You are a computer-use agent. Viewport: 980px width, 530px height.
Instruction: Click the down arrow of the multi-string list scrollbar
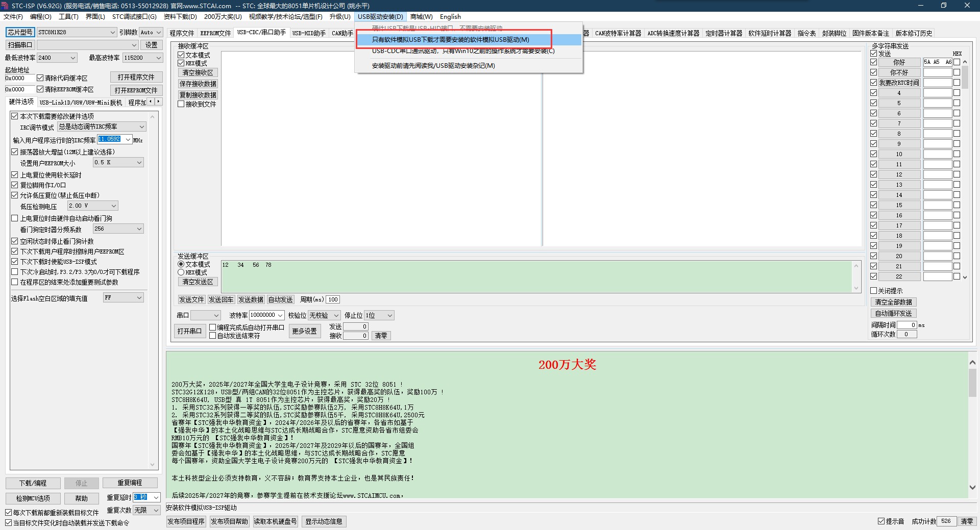[965, 277]
